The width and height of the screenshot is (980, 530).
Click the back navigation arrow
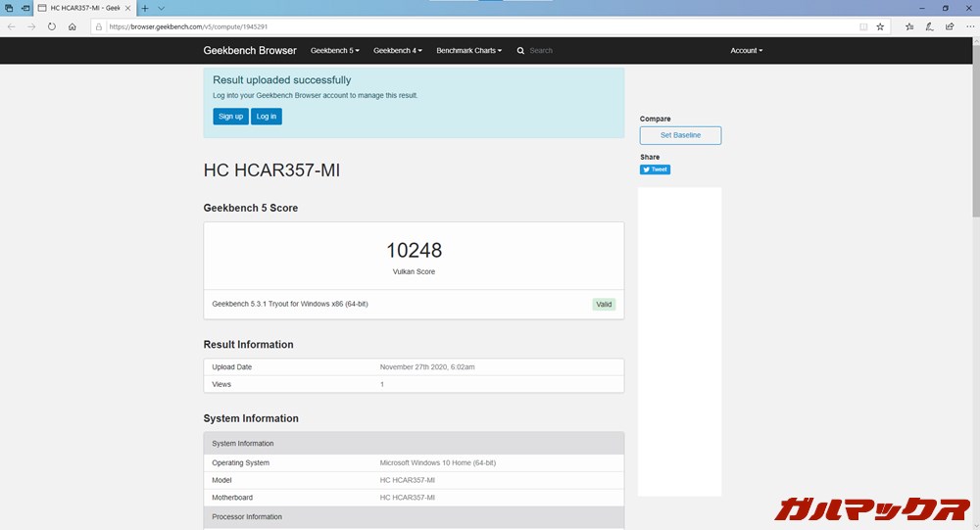tap(11, 26)
